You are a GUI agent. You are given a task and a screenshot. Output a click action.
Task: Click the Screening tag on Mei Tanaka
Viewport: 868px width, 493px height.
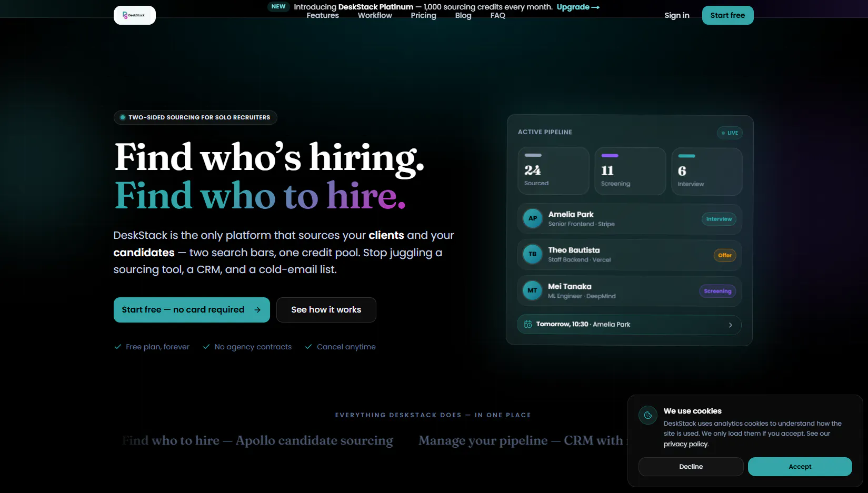point(717,291)
